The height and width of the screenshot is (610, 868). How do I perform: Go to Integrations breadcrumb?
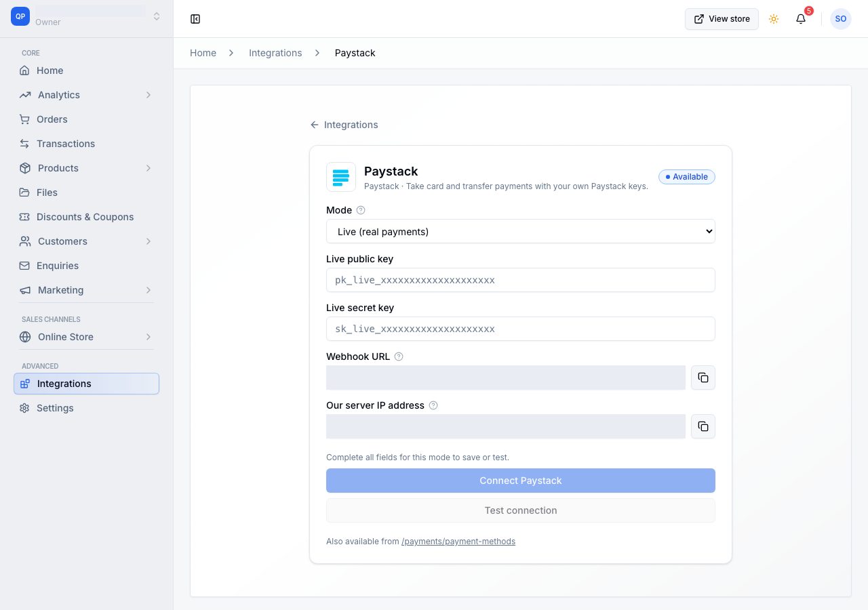click(275, 53)
